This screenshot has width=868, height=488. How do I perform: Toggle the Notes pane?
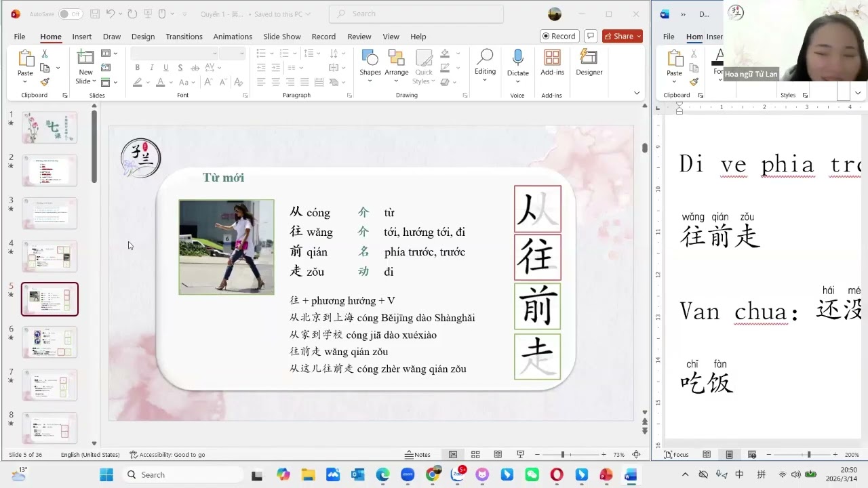418,455
